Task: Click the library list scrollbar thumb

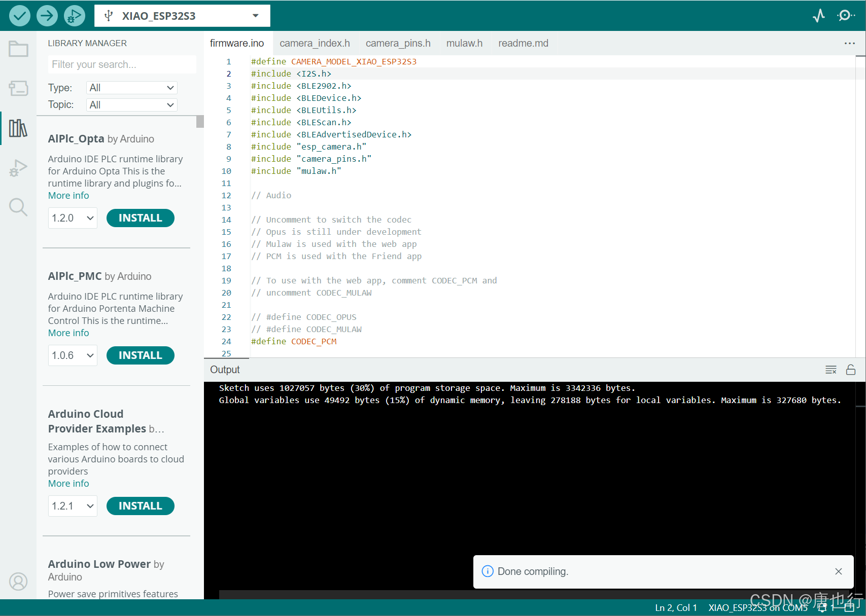Action: pyautogui.click(x=200, y=122)
